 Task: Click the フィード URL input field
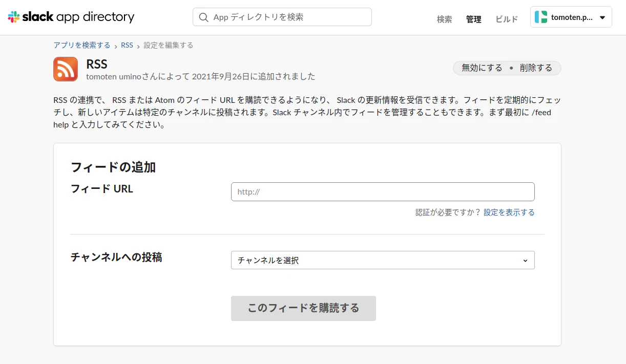point(383,192)
